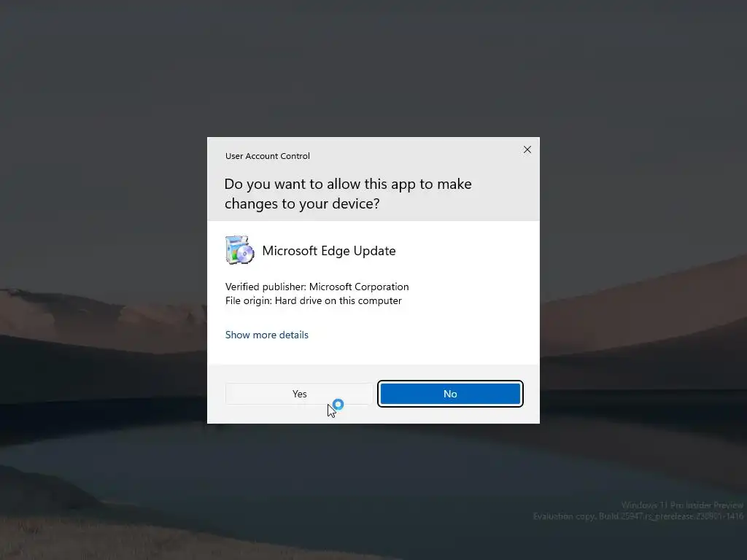Close the User Account Control dialog
This screenshot has width=747, height=560.
[527, 149]
